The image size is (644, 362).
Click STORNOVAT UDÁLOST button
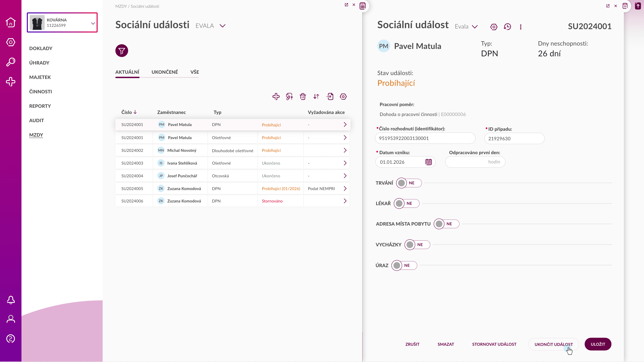click(x=494, y=344)
